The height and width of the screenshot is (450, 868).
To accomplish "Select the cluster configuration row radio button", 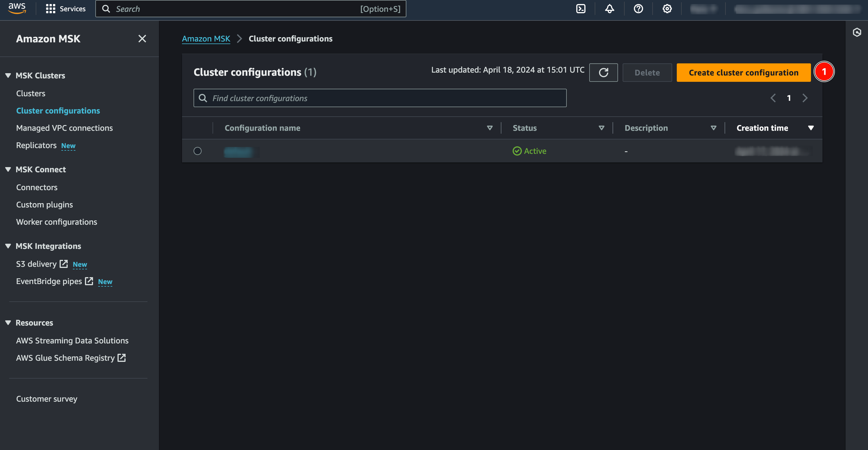I will pos(197,151).
